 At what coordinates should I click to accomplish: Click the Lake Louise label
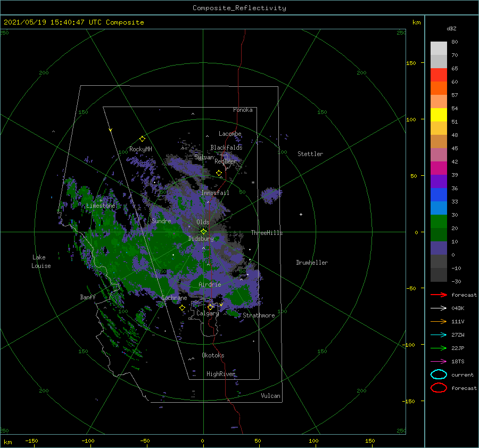[41, 262]
